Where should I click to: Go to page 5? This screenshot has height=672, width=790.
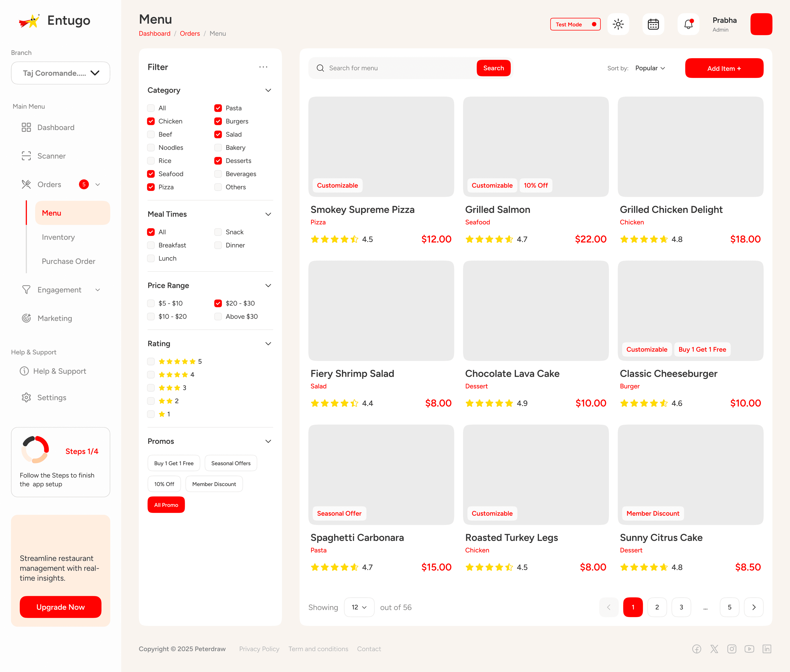(729, 607)
